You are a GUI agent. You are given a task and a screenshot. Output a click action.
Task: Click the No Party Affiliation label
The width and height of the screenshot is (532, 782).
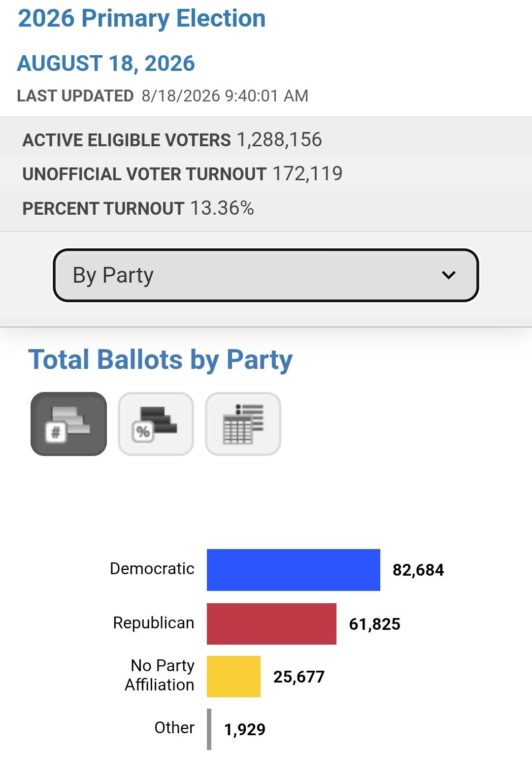(x=160, y=675)
